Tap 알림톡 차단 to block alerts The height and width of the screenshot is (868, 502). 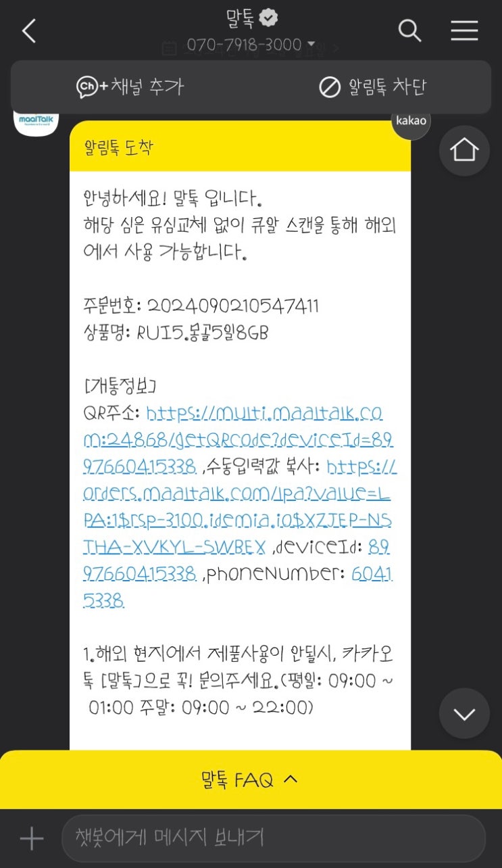point(372,87)
